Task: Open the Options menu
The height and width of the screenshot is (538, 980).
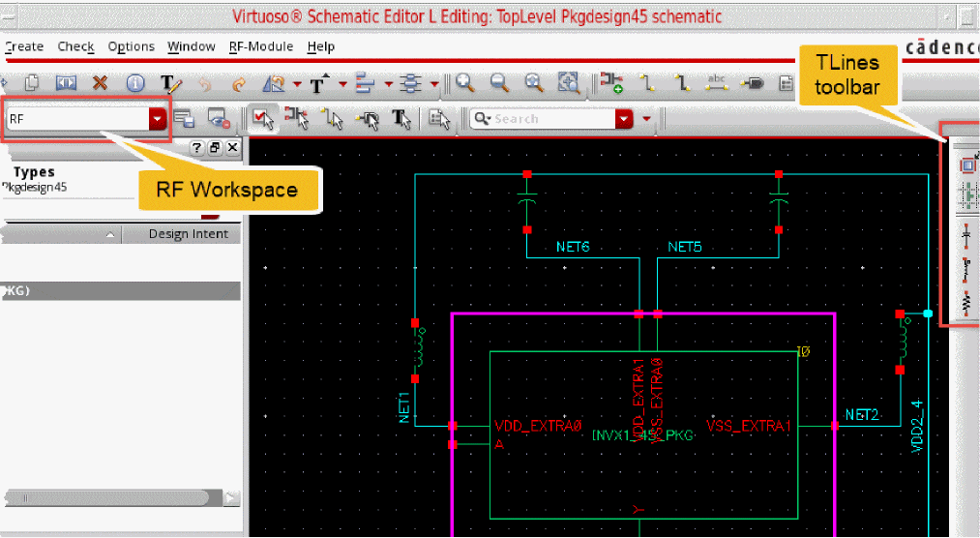Action: pyautogui.click(x=131, y=46)
